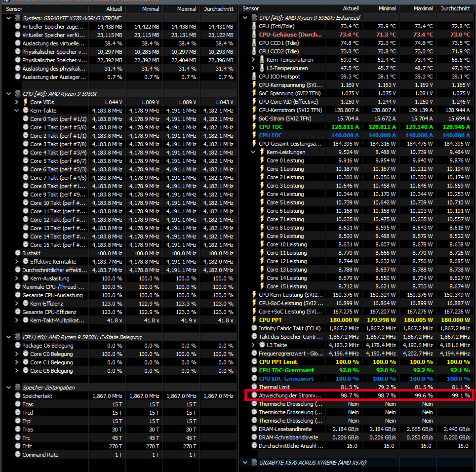This screenshot has height=472, width=476.
Task: Click the lightning icon of Core 15 Leistung
Action: [262, 286]
